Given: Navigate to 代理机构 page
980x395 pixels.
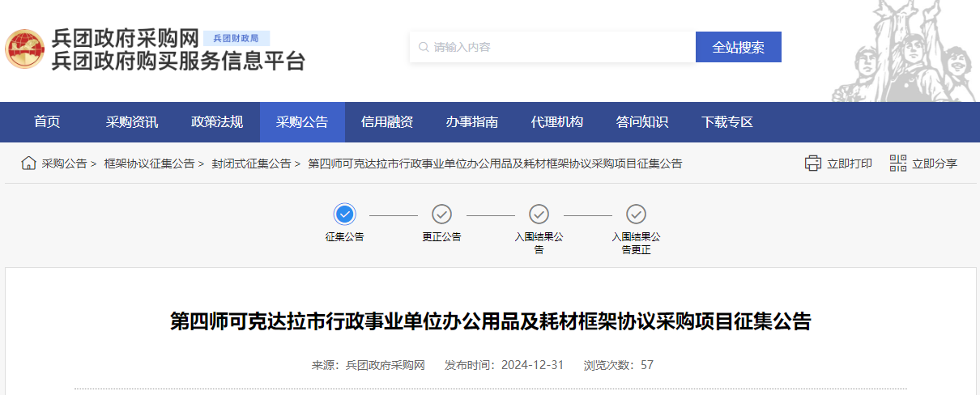Looking at the screenshot, I should (557, 122).
